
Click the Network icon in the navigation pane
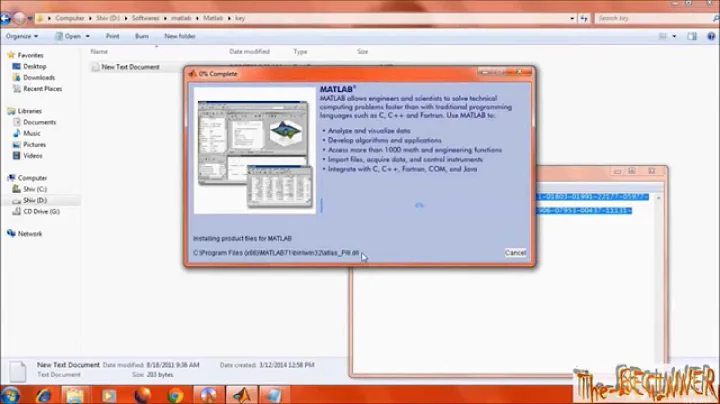(11, 233)
